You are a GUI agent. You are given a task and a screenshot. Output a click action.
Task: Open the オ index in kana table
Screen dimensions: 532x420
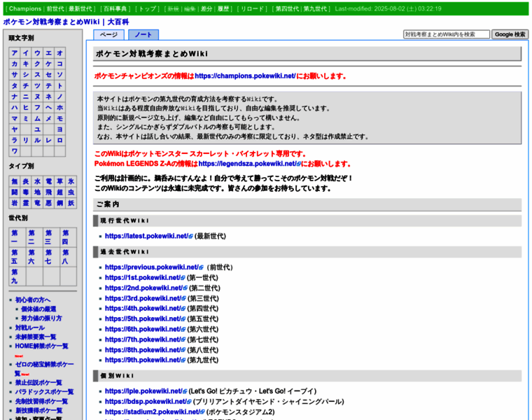tap(59, 53)
